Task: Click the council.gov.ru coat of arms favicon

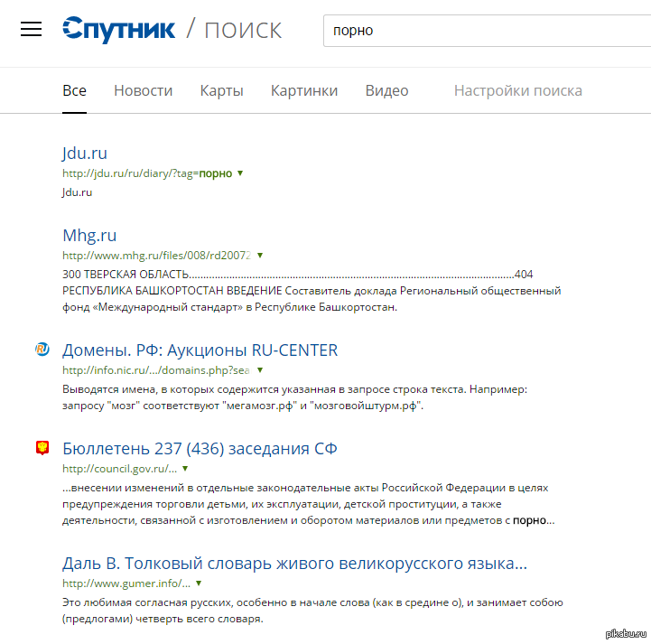Action: (x=42, y=448)
